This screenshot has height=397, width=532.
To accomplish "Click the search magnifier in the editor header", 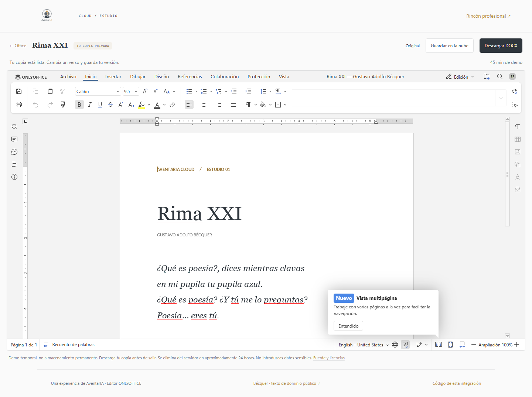I will tap(500, 76).
